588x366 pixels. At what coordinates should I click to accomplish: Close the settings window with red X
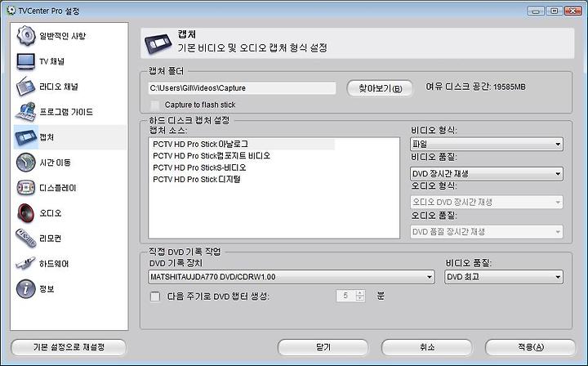[x=573, y=11]
